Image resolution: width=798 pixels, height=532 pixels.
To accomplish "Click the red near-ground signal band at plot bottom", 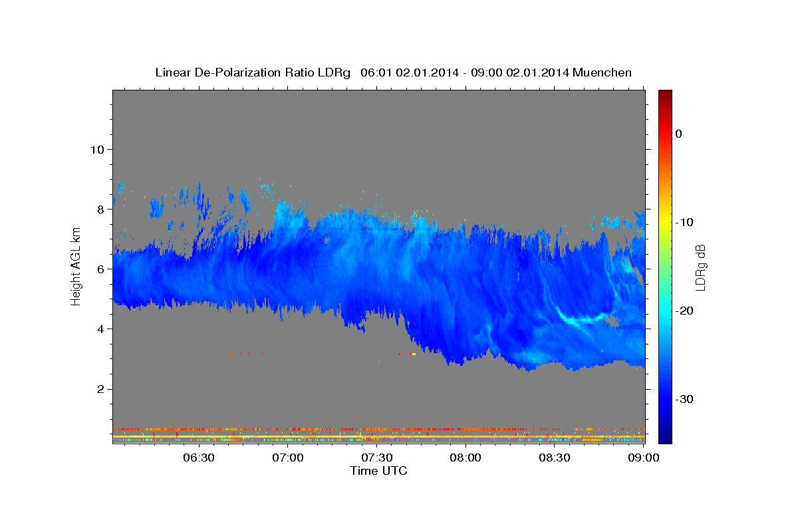I will click(x=378, y=430).
